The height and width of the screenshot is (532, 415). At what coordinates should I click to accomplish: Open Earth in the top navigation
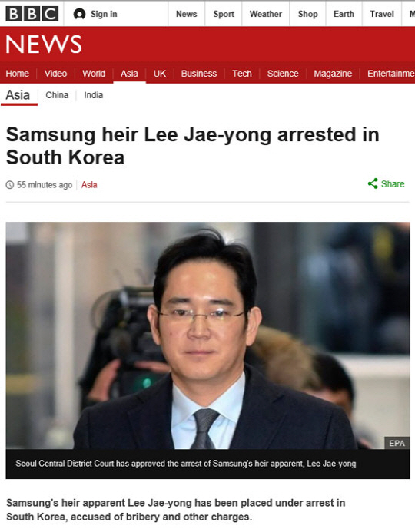pyautogui.click(x=344, y=14)
